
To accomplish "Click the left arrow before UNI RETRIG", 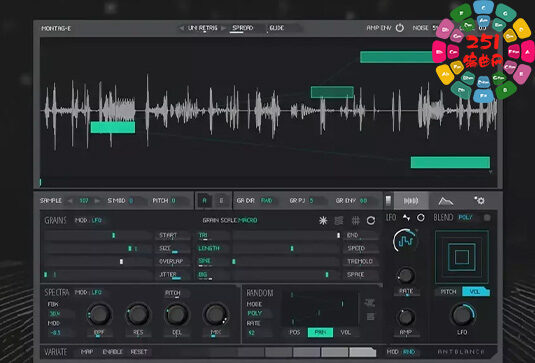I will pos(181,28).
